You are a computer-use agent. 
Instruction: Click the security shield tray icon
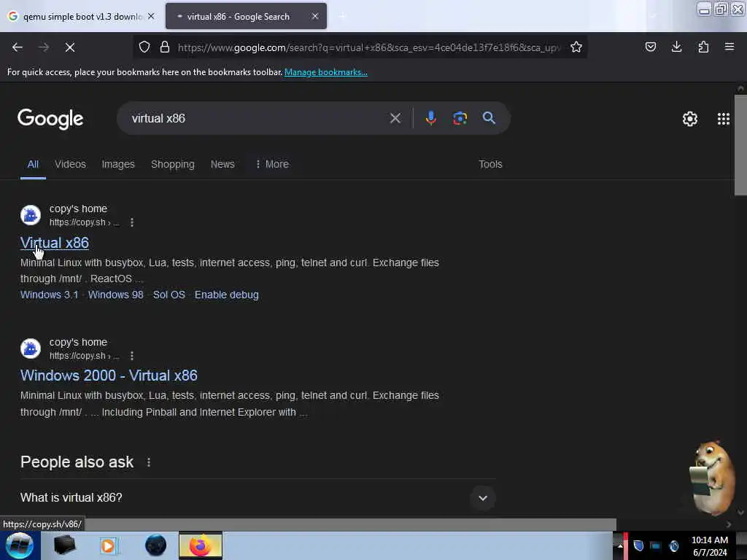[x=638, y=545]
